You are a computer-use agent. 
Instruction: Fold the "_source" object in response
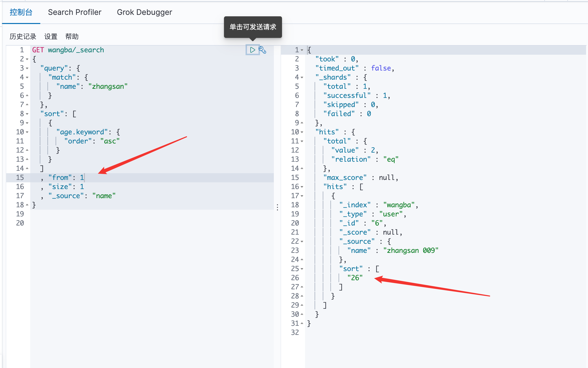click(302, 242)
